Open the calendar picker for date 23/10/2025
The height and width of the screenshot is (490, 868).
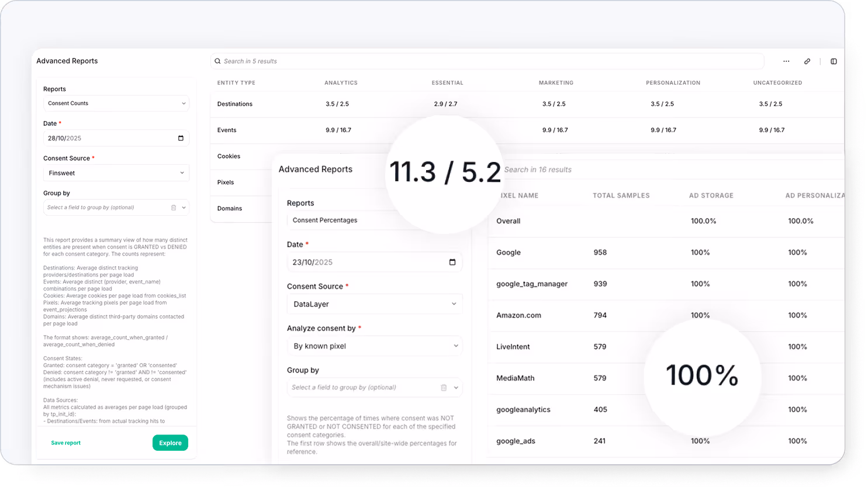point(452,262)
